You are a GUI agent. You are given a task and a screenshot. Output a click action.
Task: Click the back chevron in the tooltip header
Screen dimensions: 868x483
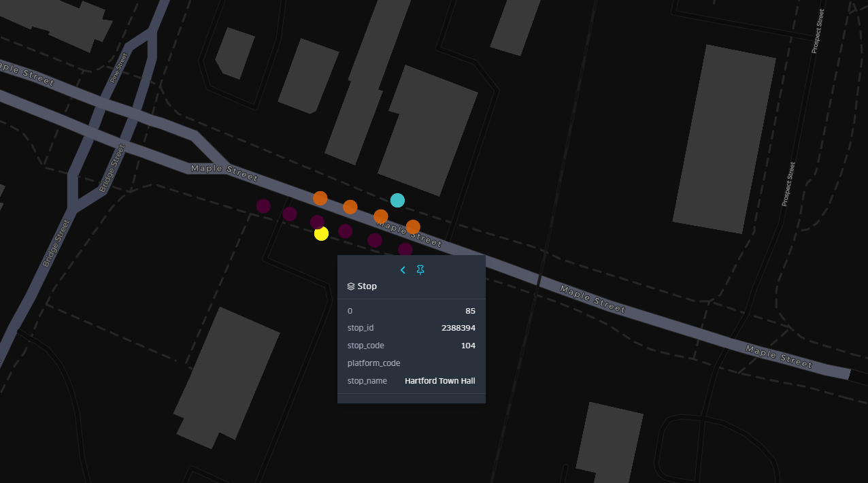403,269
